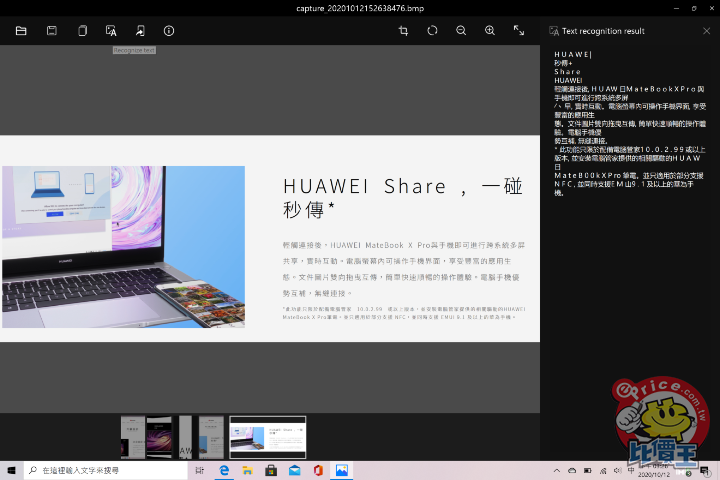The height and width of the screenshot is (480, 720).
Task: Open Mail app from taskbar
Action: click(x=294, y=470)
